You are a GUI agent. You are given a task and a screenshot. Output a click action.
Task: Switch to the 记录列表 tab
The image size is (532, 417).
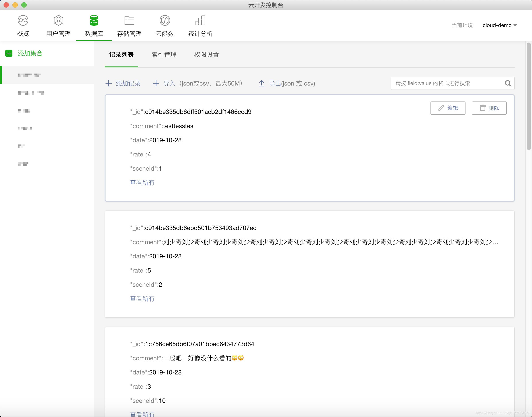pyautogui.click(x=121, y=55)
